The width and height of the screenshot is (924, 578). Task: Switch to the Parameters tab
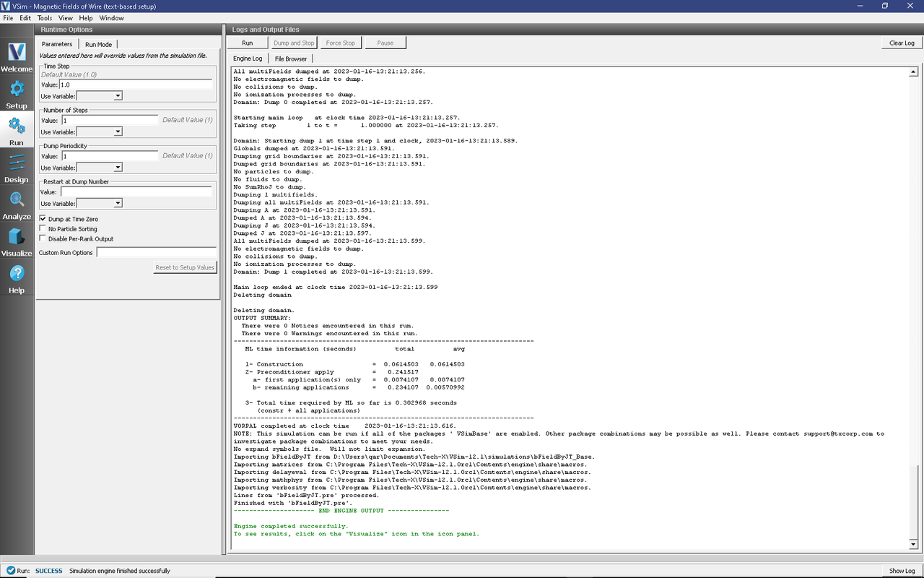pyautogui.click(x=57, y=44)
